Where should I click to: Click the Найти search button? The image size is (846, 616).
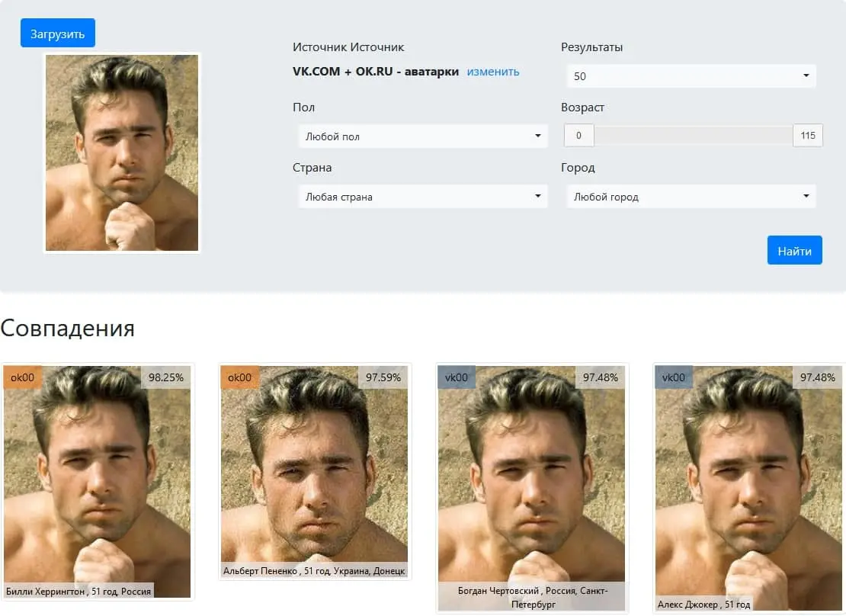coord(794,250)
